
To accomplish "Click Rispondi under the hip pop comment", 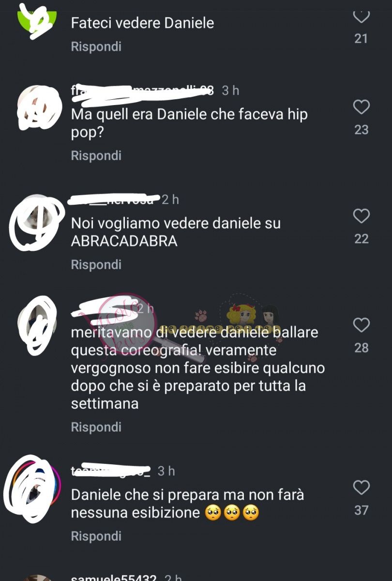I will click(x=96, y=155).
